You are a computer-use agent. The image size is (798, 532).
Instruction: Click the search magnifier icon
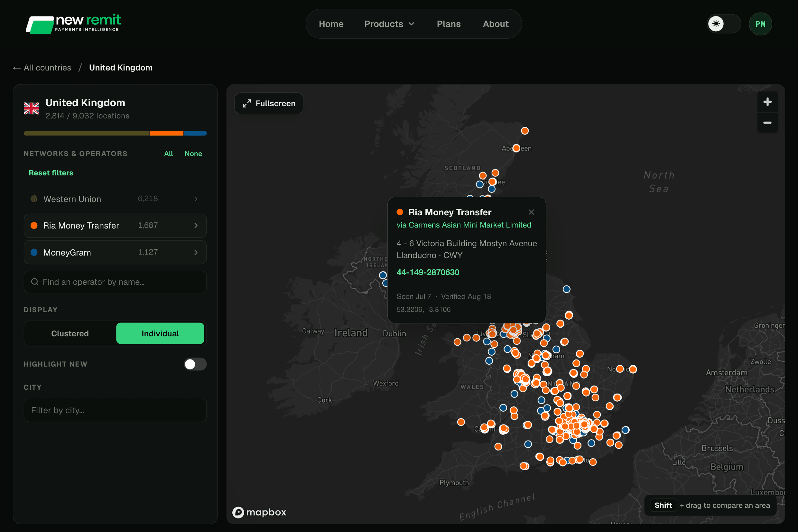coord(35,282)
